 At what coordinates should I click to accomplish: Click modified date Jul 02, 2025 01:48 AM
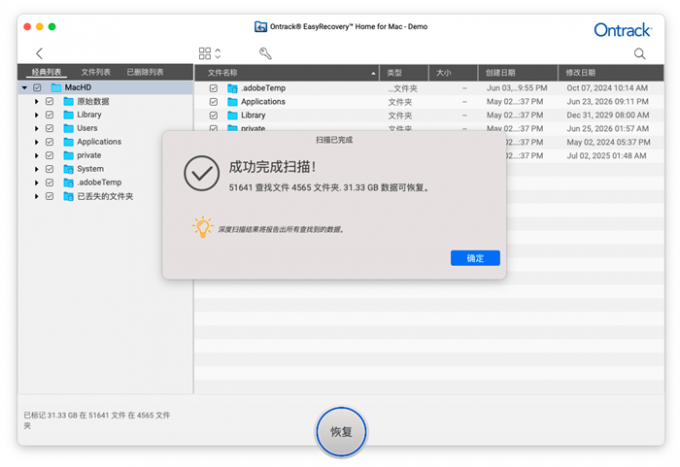(606, 156)
